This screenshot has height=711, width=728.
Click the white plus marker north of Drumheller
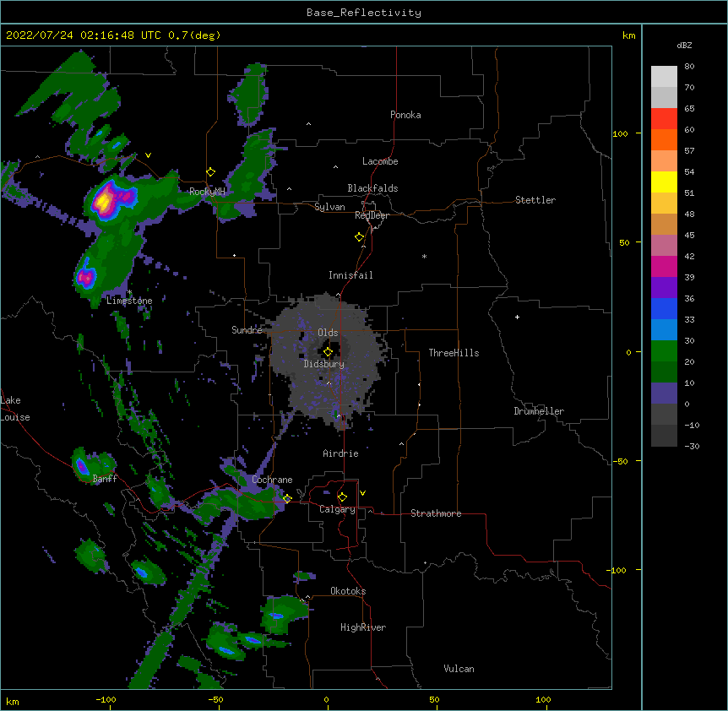(517, 317)
